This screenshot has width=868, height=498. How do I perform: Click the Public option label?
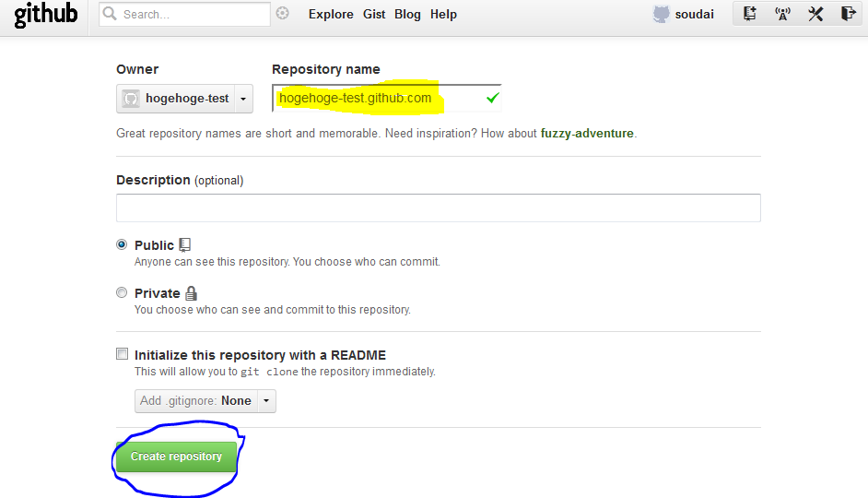click(155, 245)
